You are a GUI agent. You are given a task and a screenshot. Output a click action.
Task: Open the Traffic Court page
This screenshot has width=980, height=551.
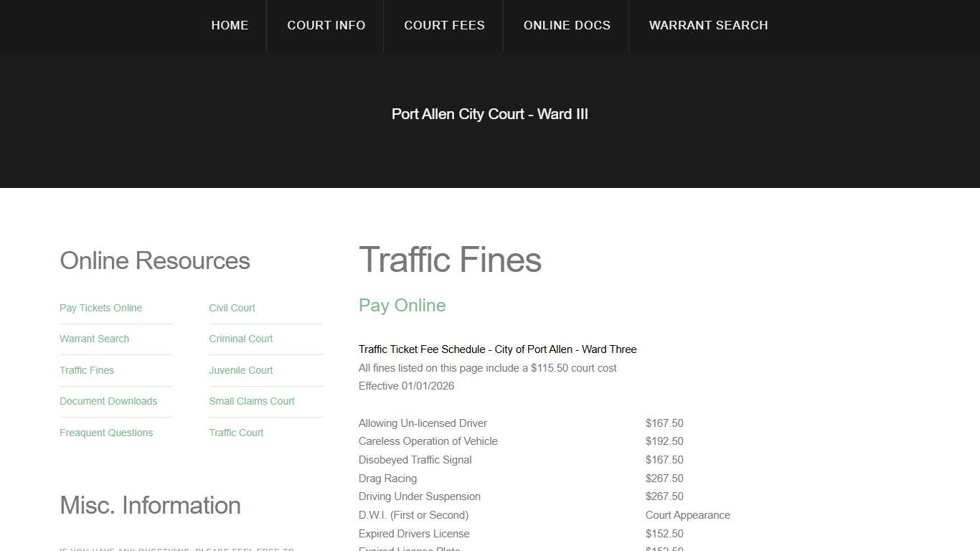[x=236, y=433]
